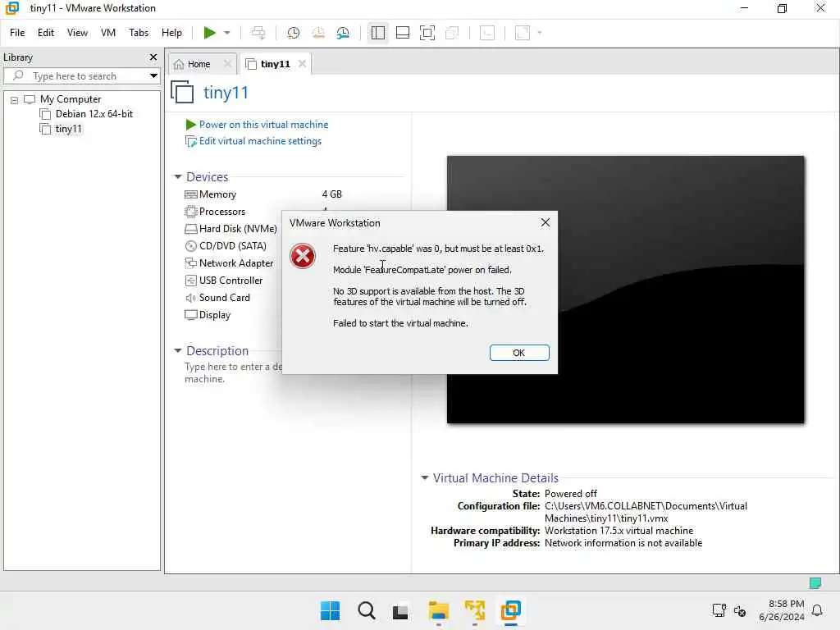Click the yellow arrows taskbar app icon
This screenshot has width=840, height=630.
475,610
